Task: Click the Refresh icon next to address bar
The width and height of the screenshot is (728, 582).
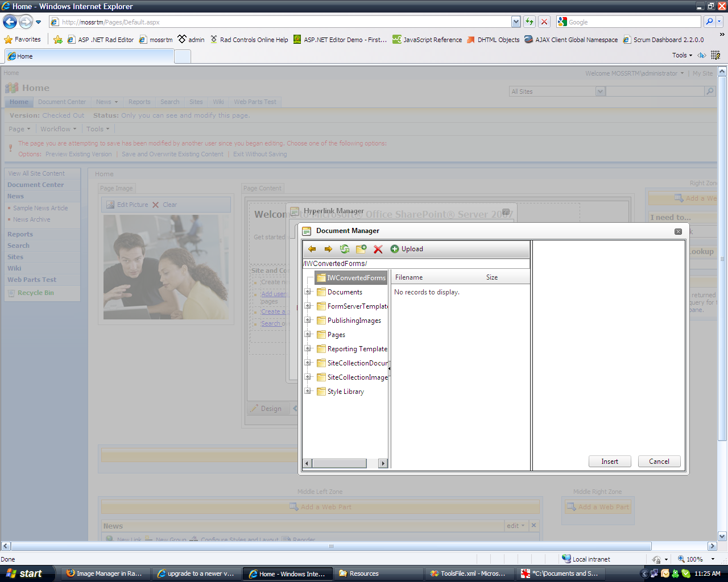Action: (x=530, y=22)
